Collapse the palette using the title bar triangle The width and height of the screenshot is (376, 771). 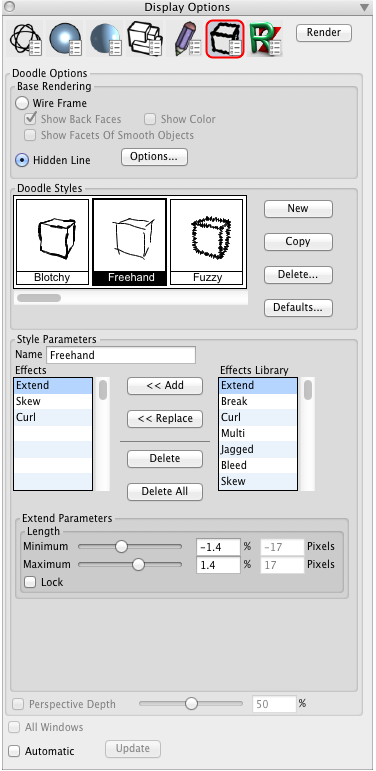point(364,7)
